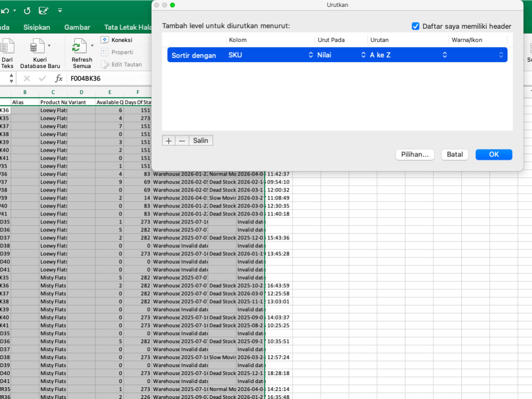Click the Variant header cell
532x399 pixels.
point(81,102)
